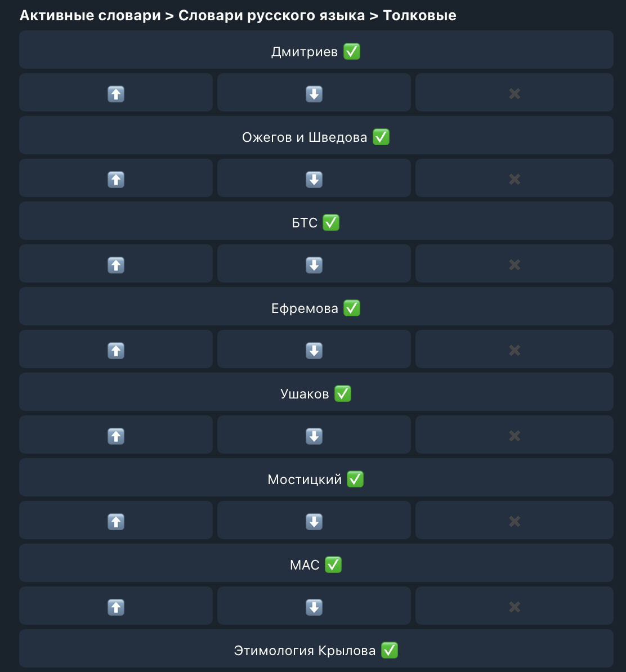Disable Этимология Крылова dictionary

pos(316,651)
